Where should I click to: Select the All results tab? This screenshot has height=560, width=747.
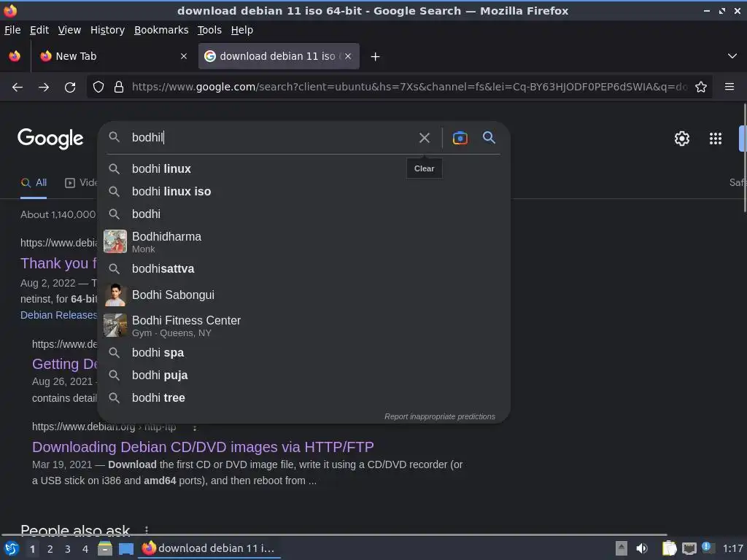tap(34, 183)
